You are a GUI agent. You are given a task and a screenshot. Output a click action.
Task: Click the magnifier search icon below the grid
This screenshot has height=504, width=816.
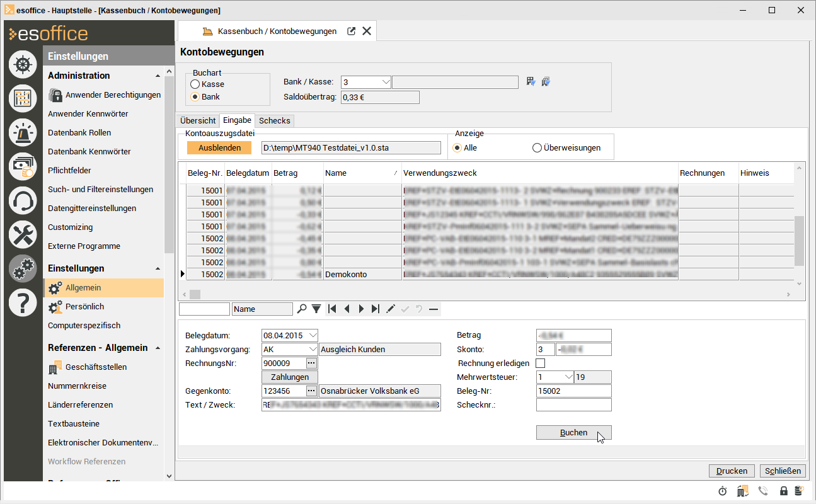point(302,309)
